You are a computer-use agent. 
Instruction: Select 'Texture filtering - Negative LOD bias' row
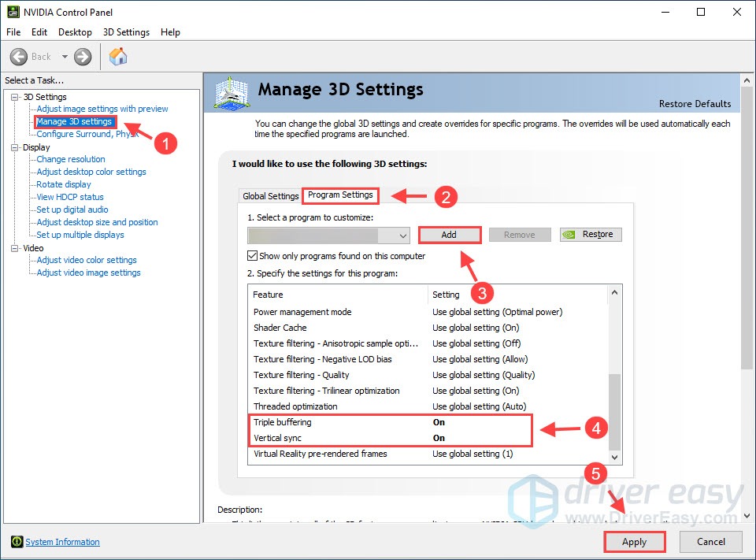(x=428, y=359)
